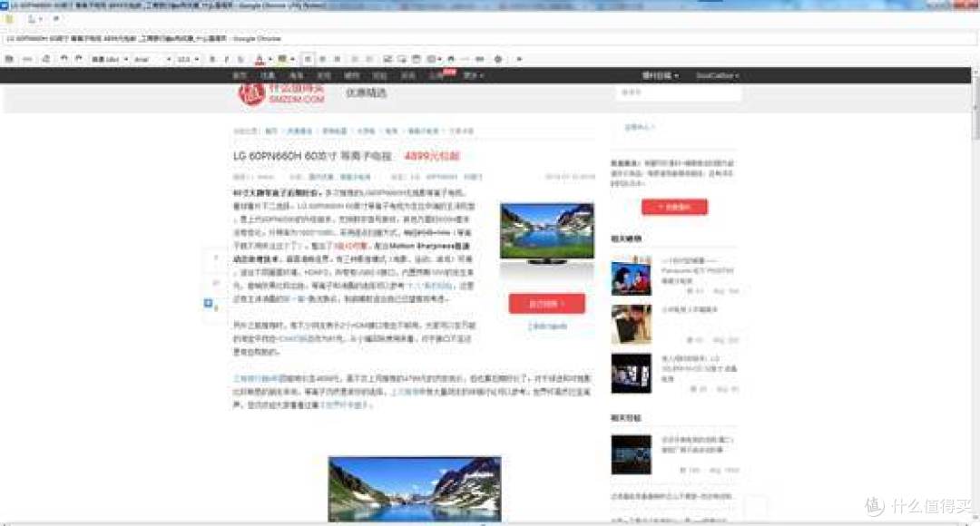The image size is (980, 526).
Task: Click the insert link toolbar icon
Action: click(x=479, y=59)
